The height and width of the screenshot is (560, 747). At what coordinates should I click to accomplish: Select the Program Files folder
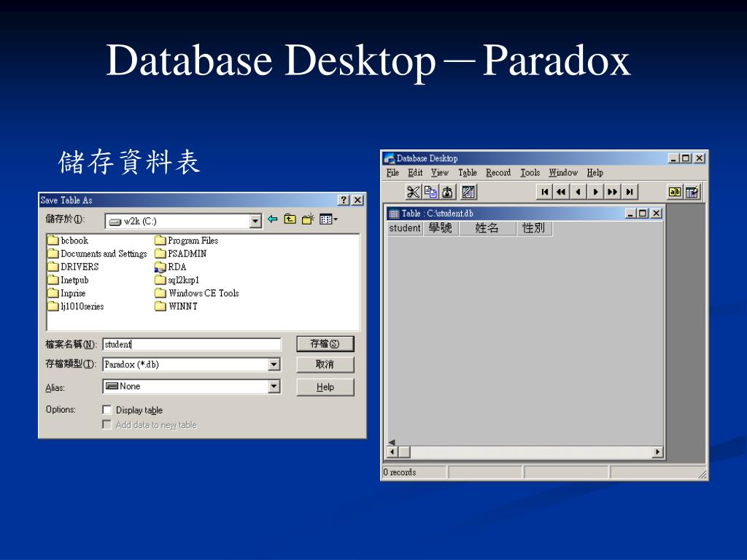tap(186, 241)
